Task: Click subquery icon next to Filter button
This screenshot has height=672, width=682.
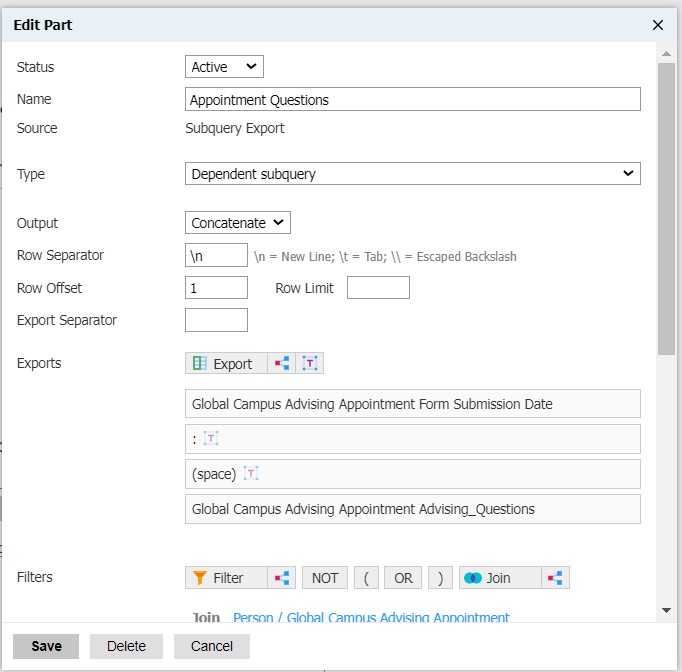Action: point(282,578)
